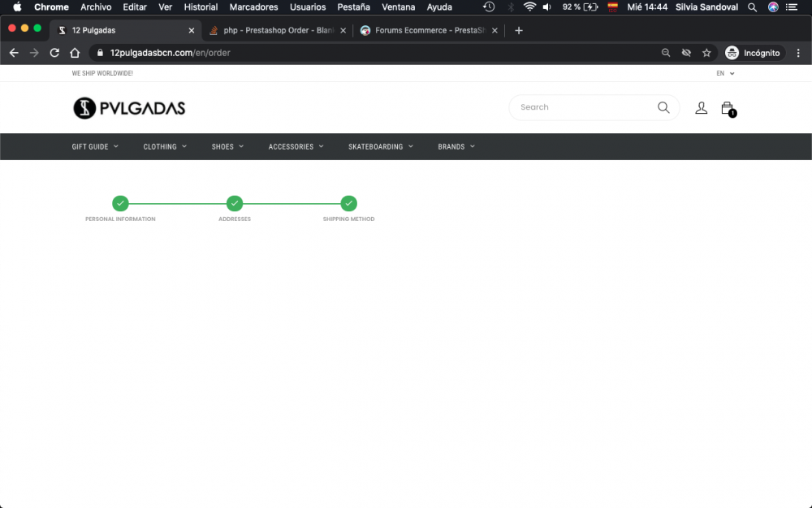
Task: Click the lock icon in the address bar
Action: coord(100,53)
